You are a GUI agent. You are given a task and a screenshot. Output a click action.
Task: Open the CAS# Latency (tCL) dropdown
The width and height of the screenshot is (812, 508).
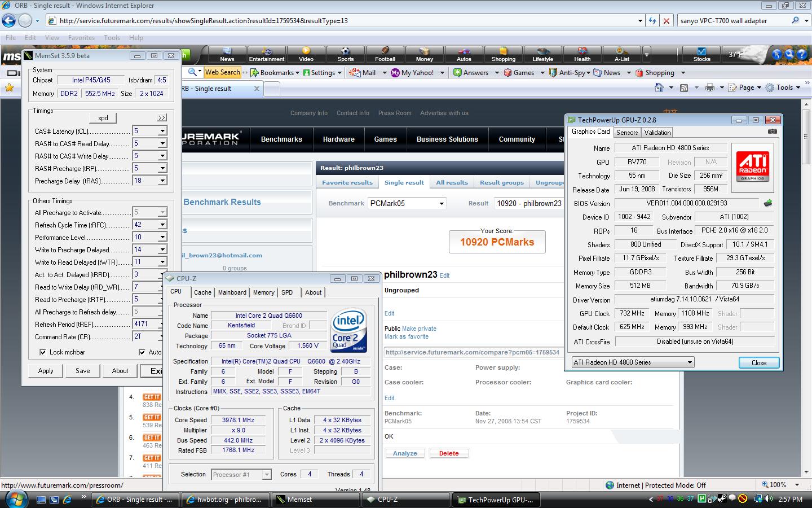[x=162, y=131]
